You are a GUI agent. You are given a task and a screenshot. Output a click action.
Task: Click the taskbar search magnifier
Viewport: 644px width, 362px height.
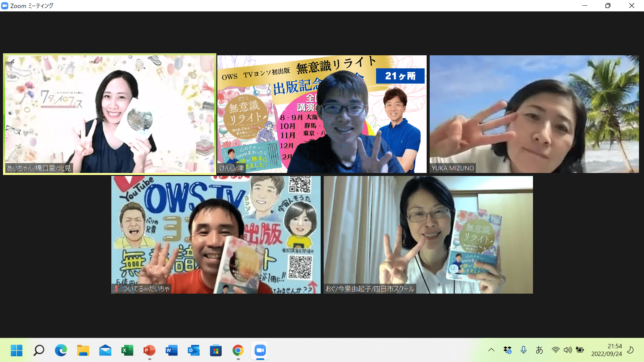click(39, 351)
